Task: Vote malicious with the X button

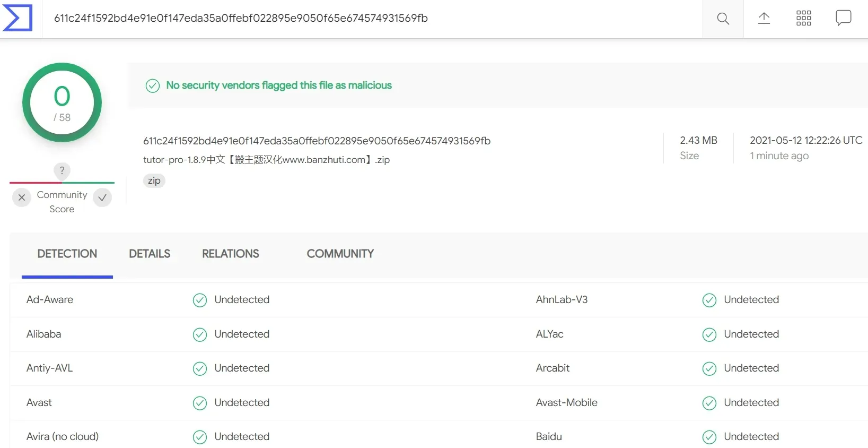Action: coord(22,197)
